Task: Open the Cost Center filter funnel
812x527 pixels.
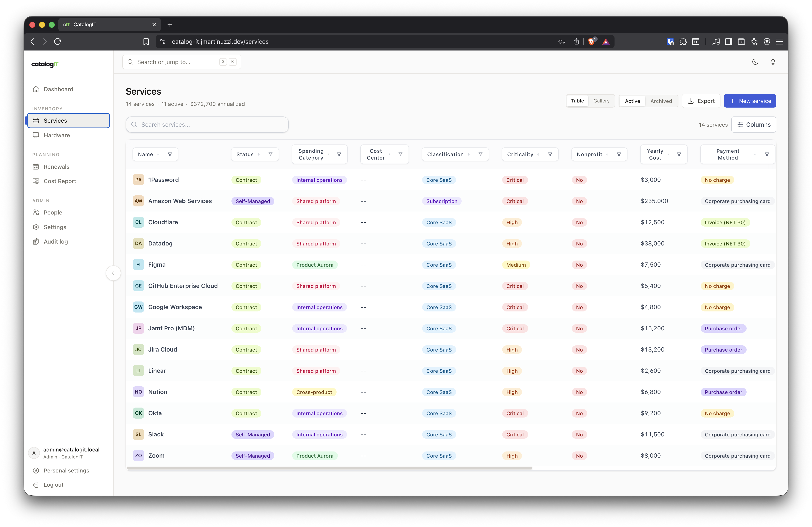Action: (x=400, y=154)
